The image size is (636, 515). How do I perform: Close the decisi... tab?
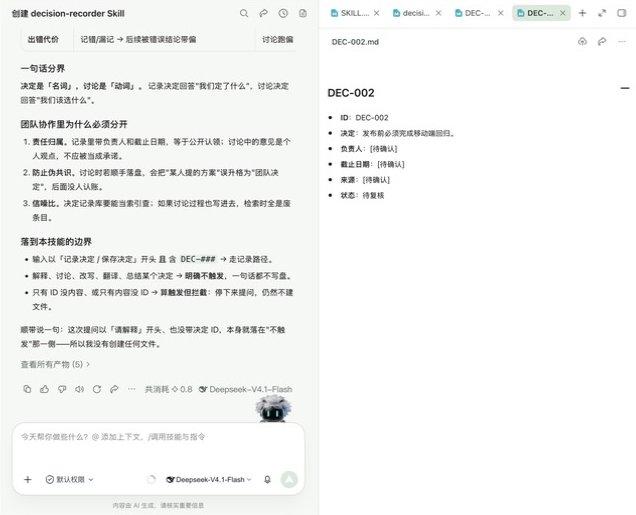pos(438,13)
